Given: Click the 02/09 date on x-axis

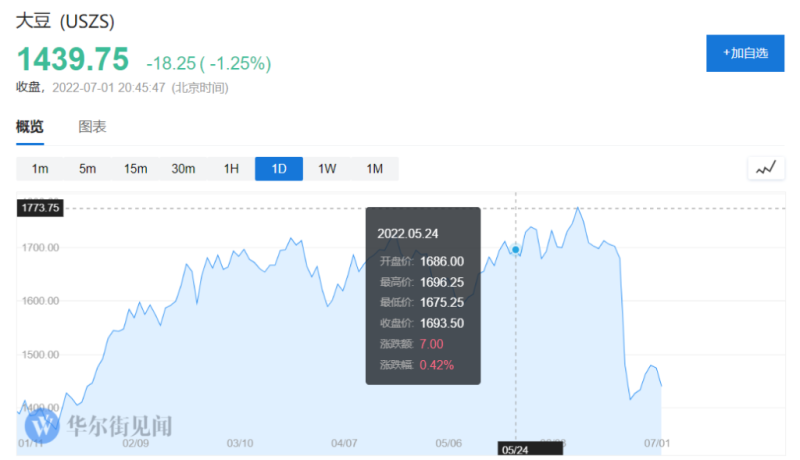Looking at the screenshot, I should (136, 442).
